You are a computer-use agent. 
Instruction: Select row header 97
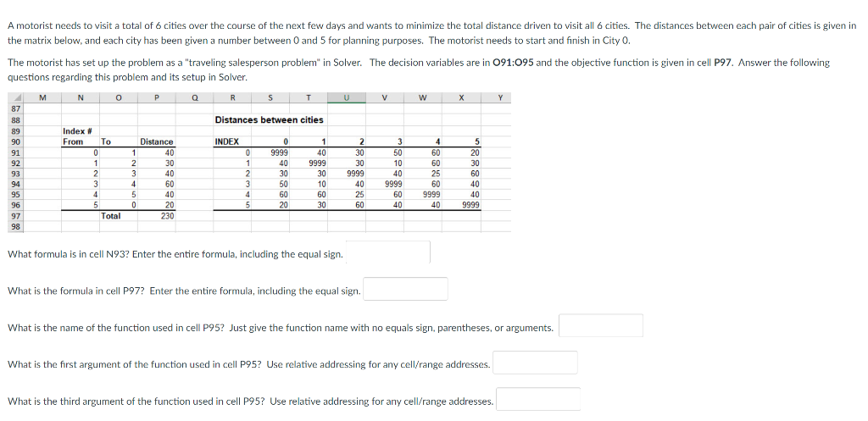15,216
